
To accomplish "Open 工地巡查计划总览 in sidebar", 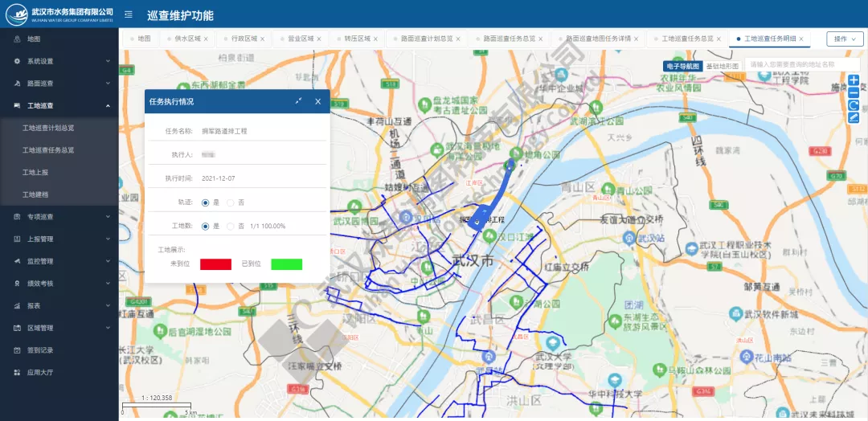I will click(x=48, y=128).
